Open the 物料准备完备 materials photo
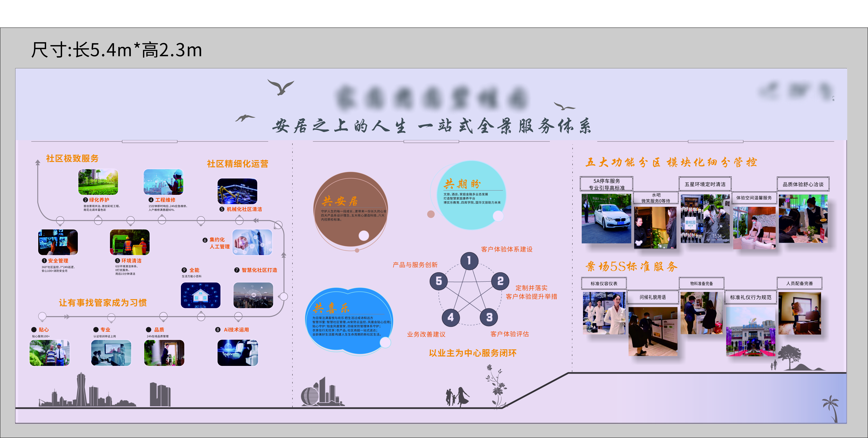Screen dimensions: 868x438 point(702,313)
